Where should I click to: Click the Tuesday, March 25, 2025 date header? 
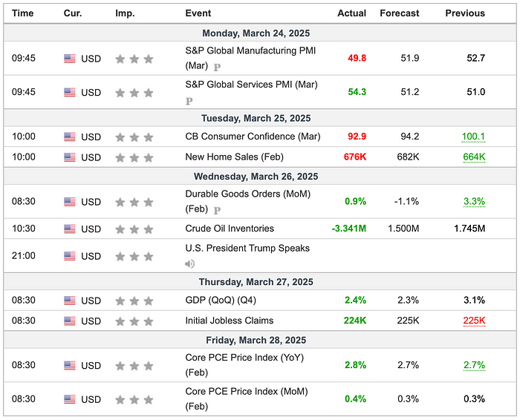256,118
